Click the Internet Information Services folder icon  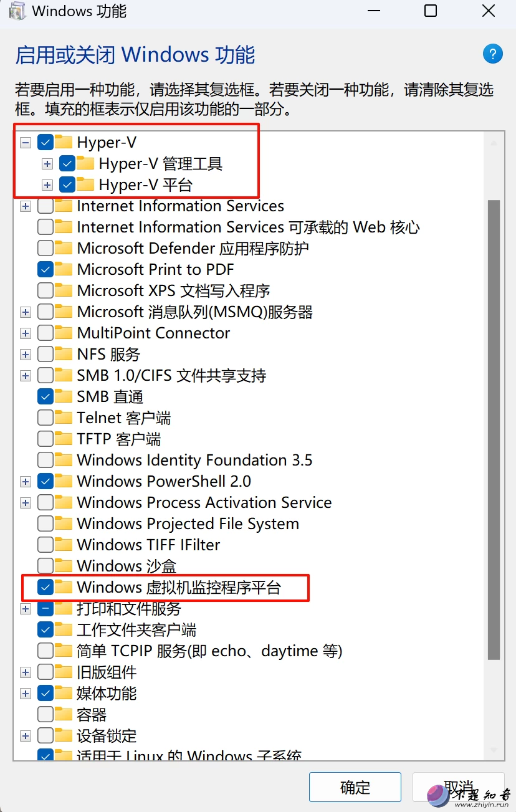(64, 206)
